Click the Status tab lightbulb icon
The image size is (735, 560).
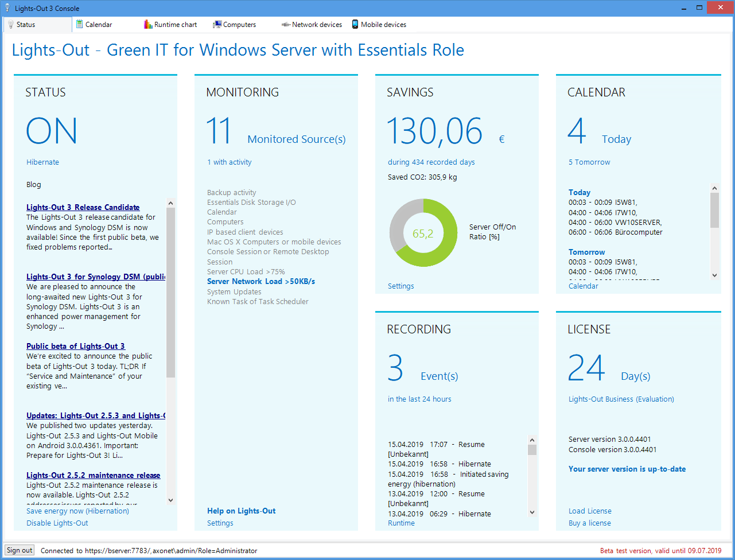pos(10,25)
